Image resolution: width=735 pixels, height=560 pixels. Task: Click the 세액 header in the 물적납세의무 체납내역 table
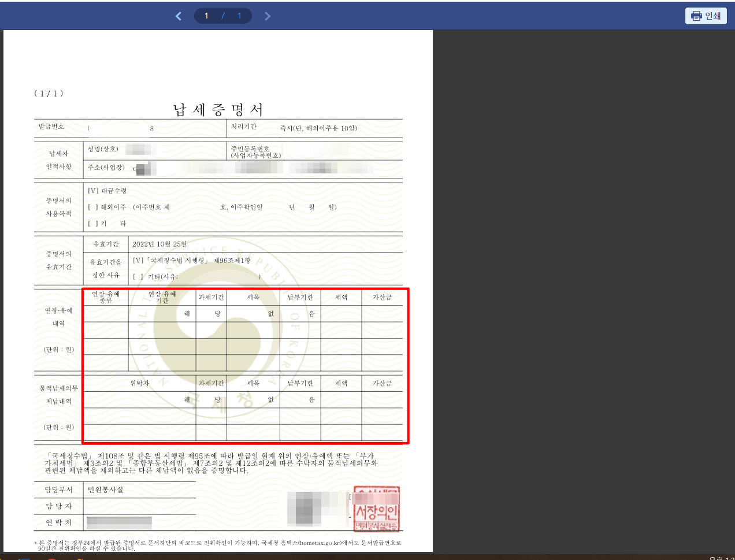pyautogui.click(x=341, y=383)
